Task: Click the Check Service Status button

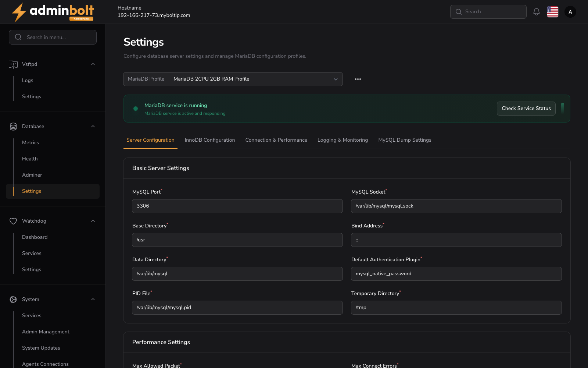Action: point(526,109)
